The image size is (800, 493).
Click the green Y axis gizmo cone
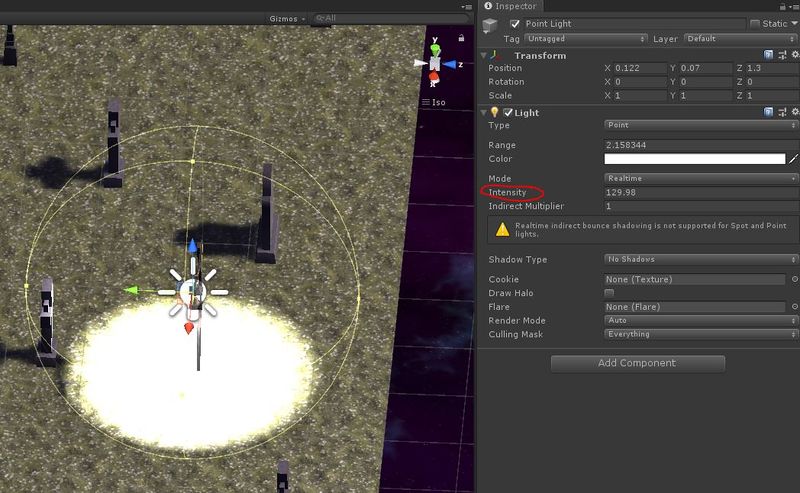pos(435,50)
